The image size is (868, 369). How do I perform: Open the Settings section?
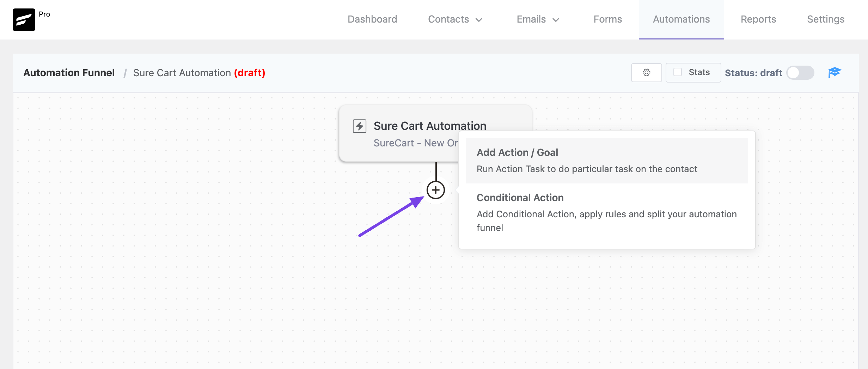(x=826, y=19)
